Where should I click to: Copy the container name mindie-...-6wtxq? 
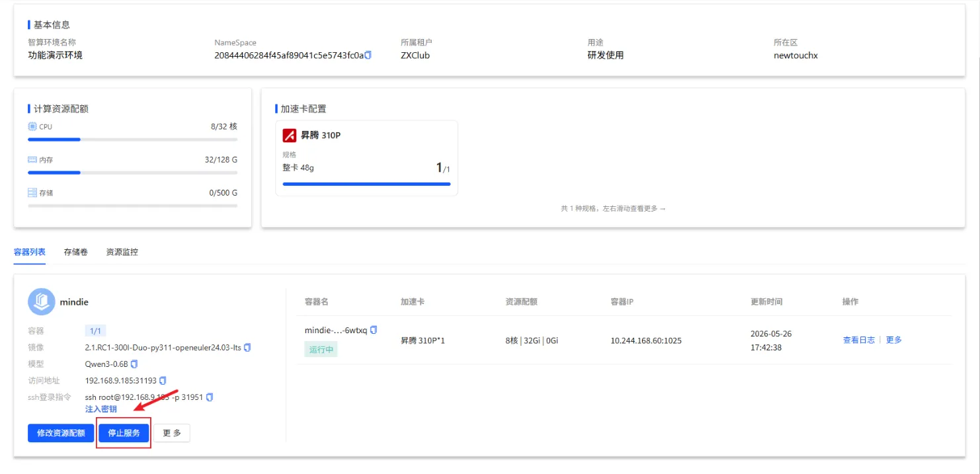point(374,330)
